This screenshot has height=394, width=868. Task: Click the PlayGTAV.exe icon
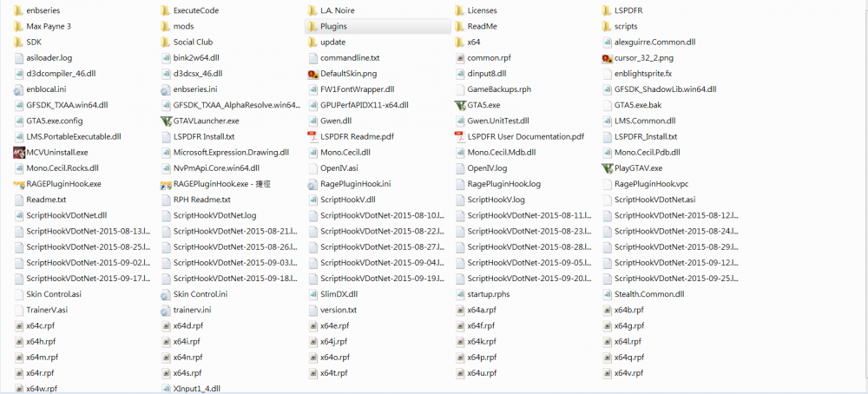point(607,167)
